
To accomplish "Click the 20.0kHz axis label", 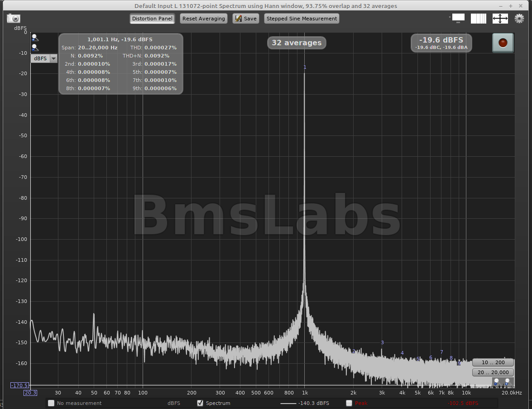I will click(512, 393).
